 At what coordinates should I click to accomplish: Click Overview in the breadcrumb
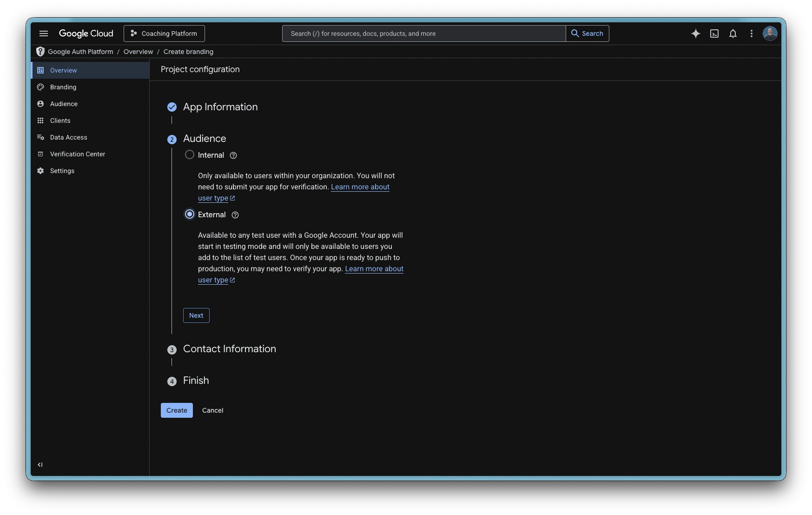pyautogui.click(x=138, y=52)
